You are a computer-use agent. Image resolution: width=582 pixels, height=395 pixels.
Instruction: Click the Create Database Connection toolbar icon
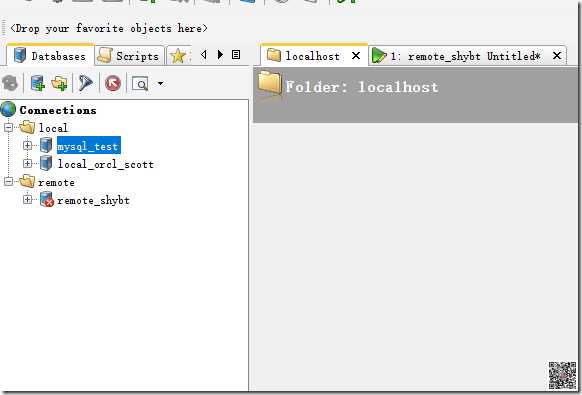37,83
